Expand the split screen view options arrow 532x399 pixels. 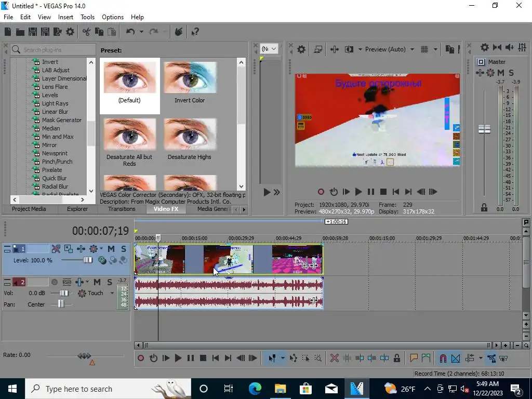tap(360, 49)
